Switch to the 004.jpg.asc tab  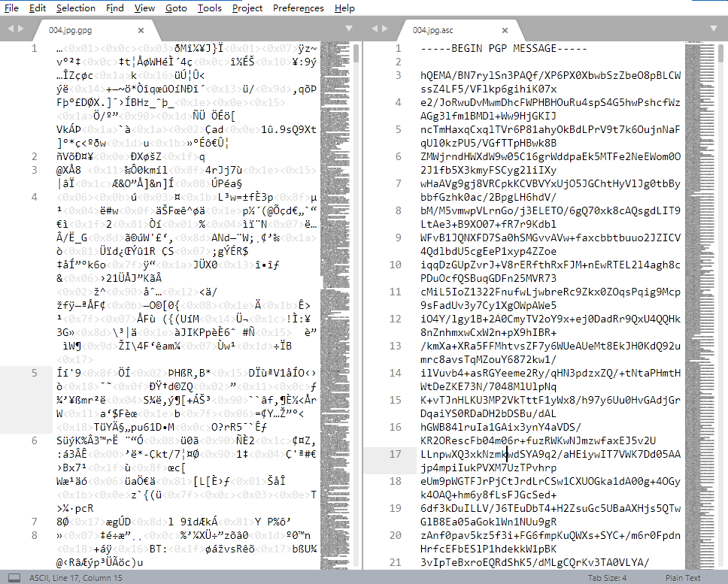[433, 30]
